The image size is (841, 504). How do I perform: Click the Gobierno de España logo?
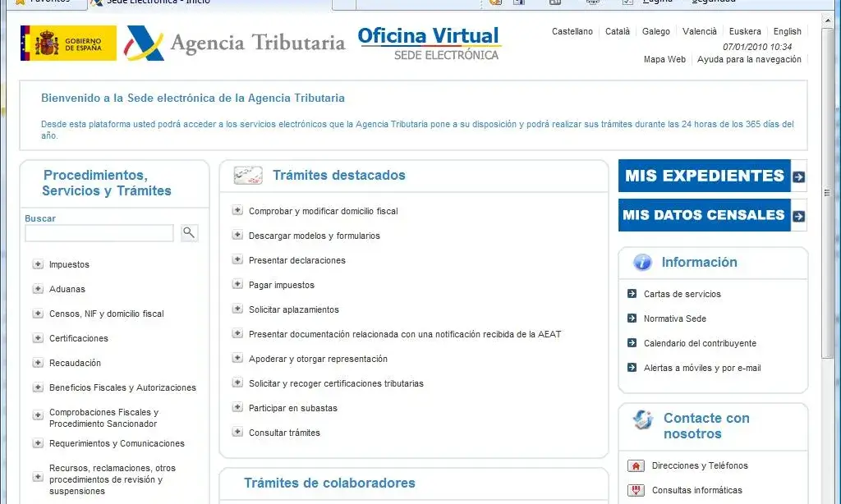click(68, 43)
